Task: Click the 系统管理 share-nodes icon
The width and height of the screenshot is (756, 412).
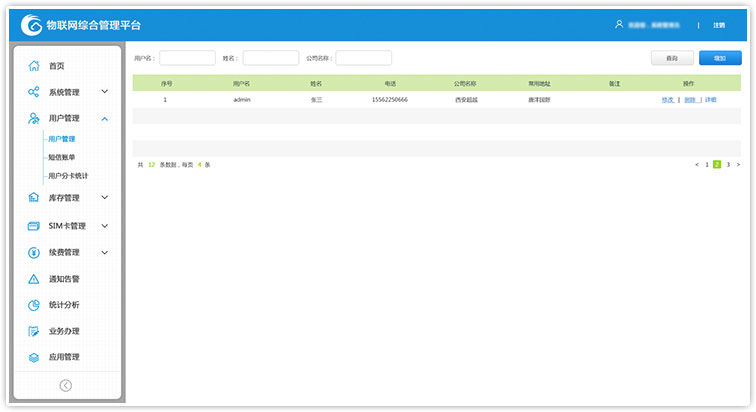Action: tap(33, 92)
